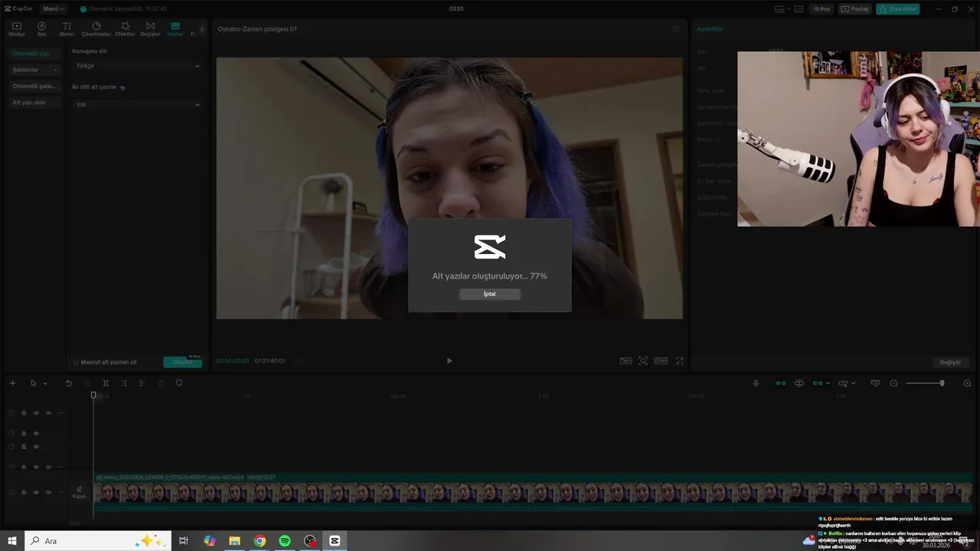
Task: Switch to the Geçişler tab
Action: coord(150,29)
